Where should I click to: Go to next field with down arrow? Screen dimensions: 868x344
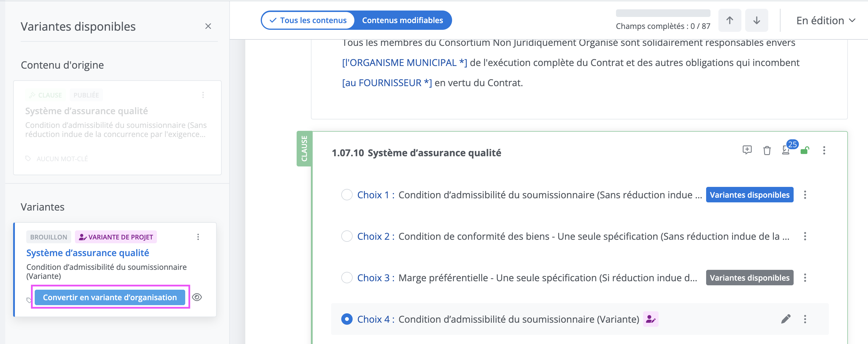tap(757, 20)
